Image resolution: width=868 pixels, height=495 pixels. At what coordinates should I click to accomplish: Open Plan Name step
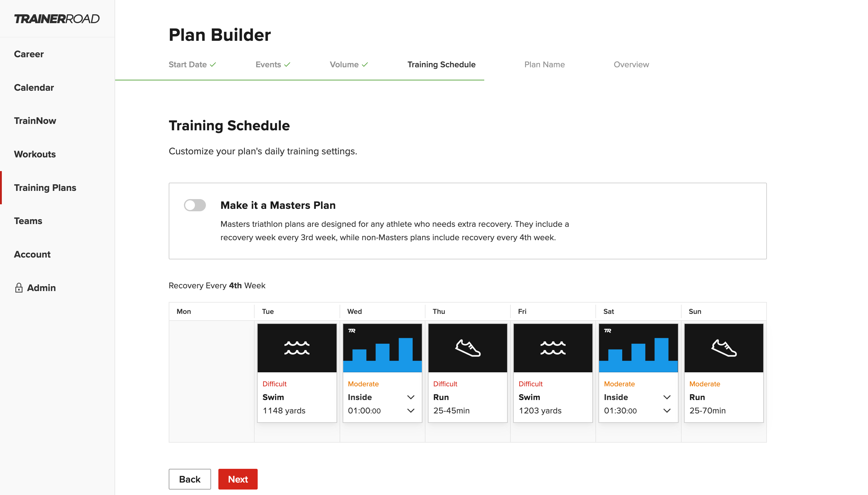pyautogui.click(x=544, y=65)
